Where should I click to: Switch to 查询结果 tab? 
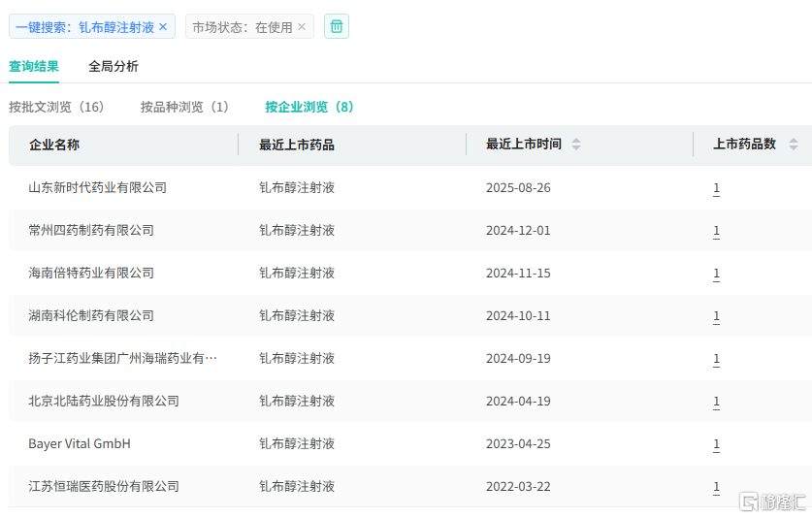34,66
